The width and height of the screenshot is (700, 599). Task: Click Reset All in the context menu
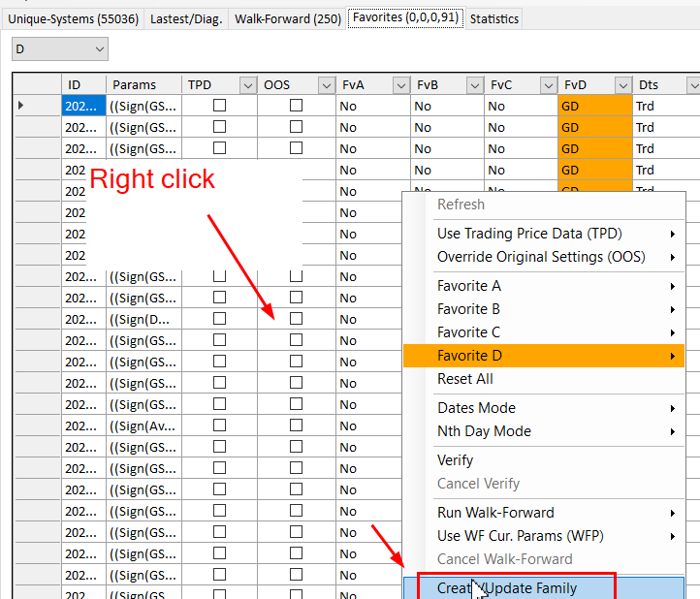tap(464, 379)
